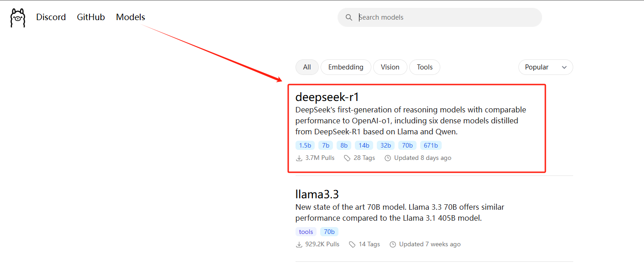
Task: Click the deepseek-r1 description paragraph
Action: click(x=411, y=121)
